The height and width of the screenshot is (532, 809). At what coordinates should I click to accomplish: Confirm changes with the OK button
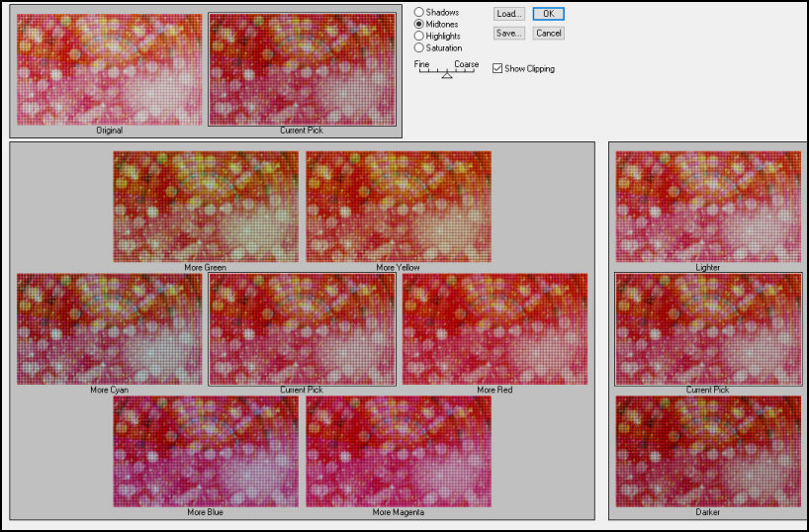(x=548, y=14)
